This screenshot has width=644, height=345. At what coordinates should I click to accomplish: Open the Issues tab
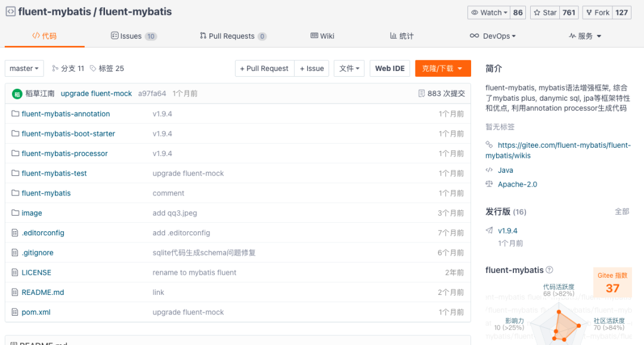134,36
